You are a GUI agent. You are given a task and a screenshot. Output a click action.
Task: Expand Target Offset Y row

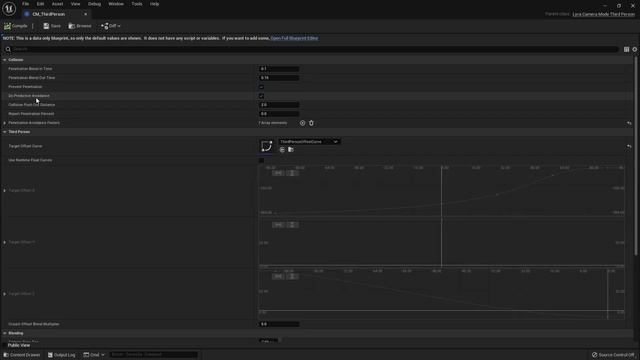[x=4, y=242]
